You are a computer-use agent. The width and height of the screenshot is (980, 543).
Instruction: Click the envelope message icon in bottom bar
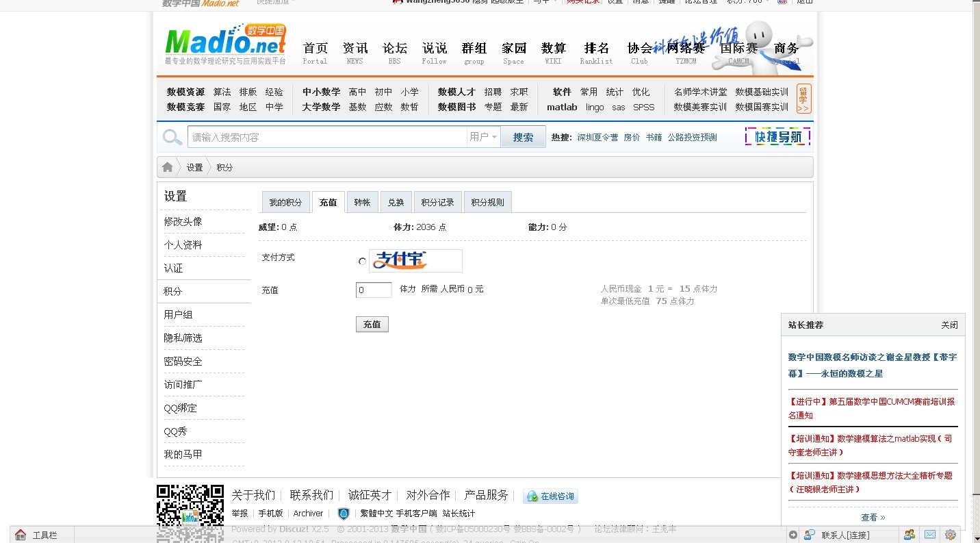click(930, 535)
